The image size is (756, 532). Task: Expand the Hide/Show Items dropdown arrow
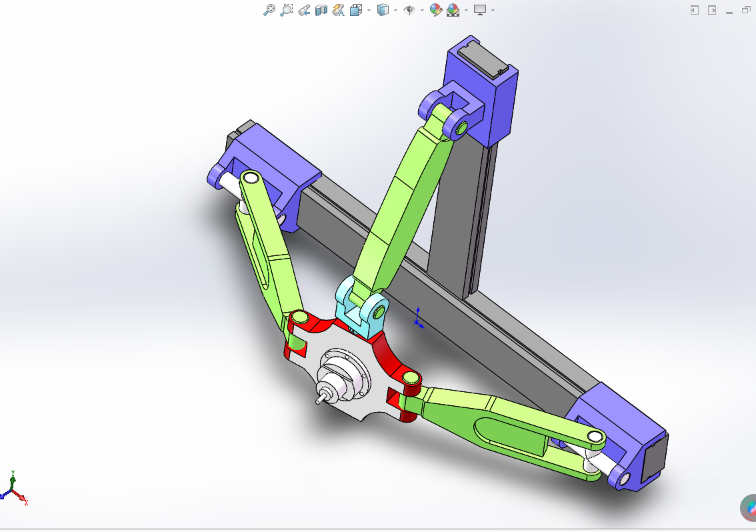click(423, 10)
